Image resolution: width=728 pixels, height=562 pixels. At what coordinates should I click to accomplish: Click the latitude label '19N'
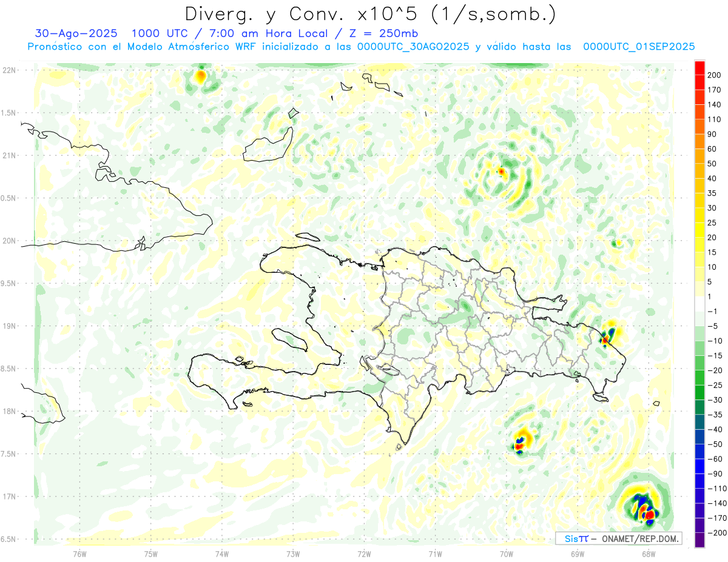click(x=9, y=326)
